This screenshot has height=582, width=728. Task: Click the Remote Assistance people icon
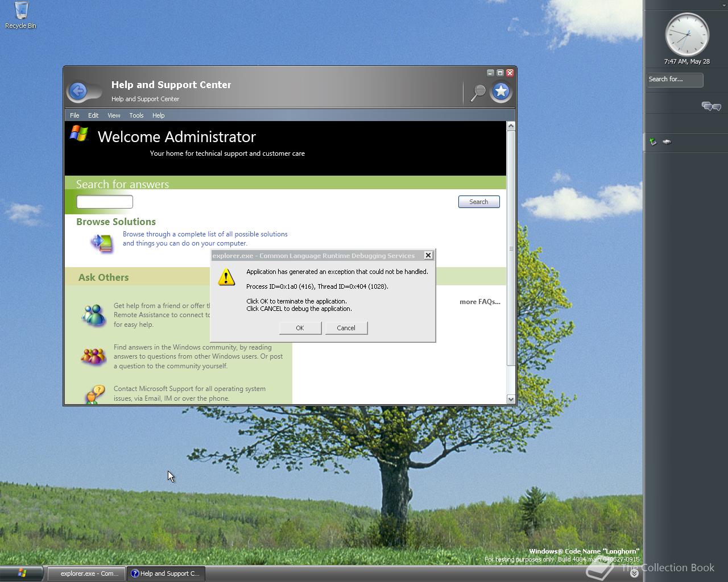pos(94,315)
